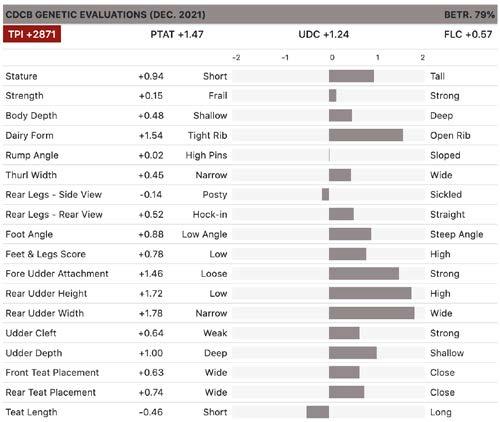Click the CDCB Genetic Evaluations header bar
The width and height of the screenshot is (500, 422).
point(250,14)
